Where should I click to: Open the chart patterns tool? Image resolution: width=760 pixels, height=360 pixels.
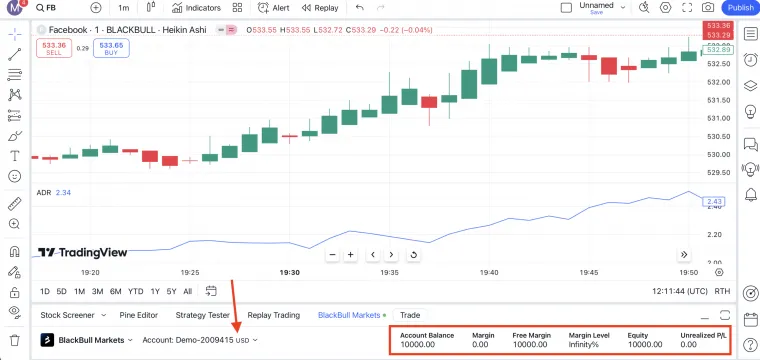click(15, 94)
